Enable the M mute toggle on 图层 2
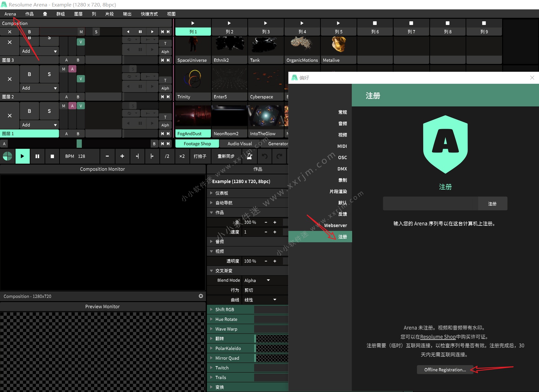 63,69
